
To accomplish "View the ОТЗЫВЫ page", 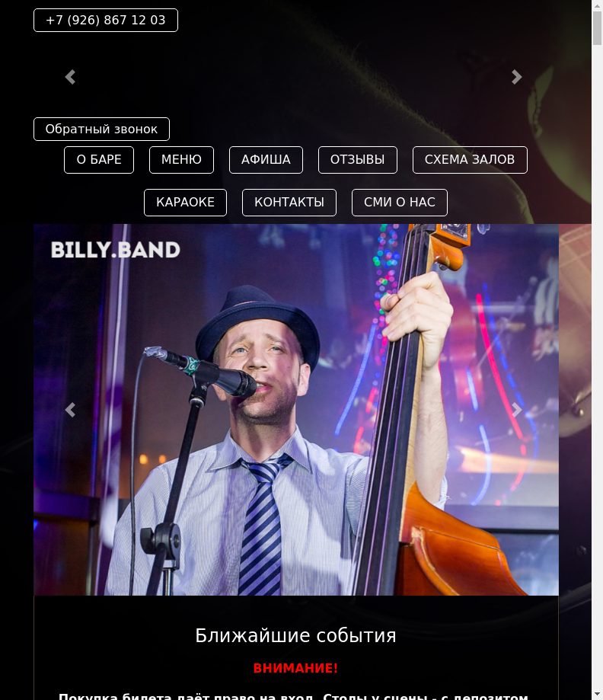I will pos(358,160).
